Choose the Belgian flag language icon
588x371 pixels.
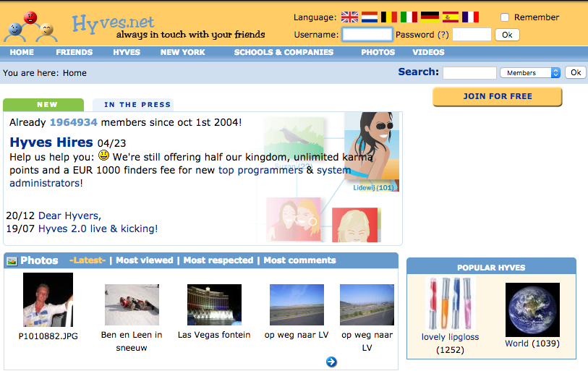pyautogui.click(x=389, y=17)
